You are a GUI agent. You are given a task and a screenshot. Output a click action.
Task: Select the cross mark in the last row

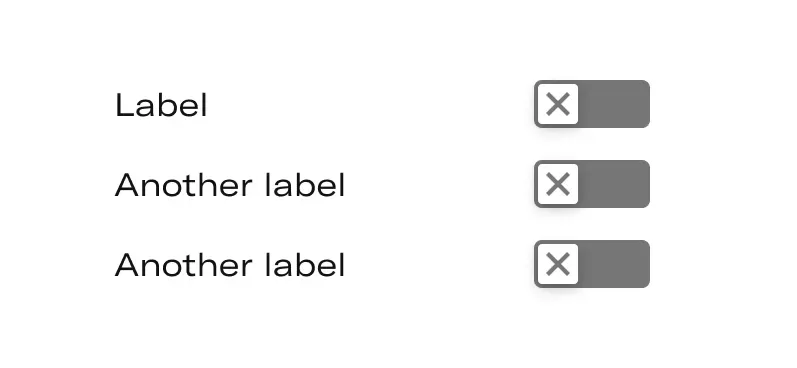coord(558,264)
